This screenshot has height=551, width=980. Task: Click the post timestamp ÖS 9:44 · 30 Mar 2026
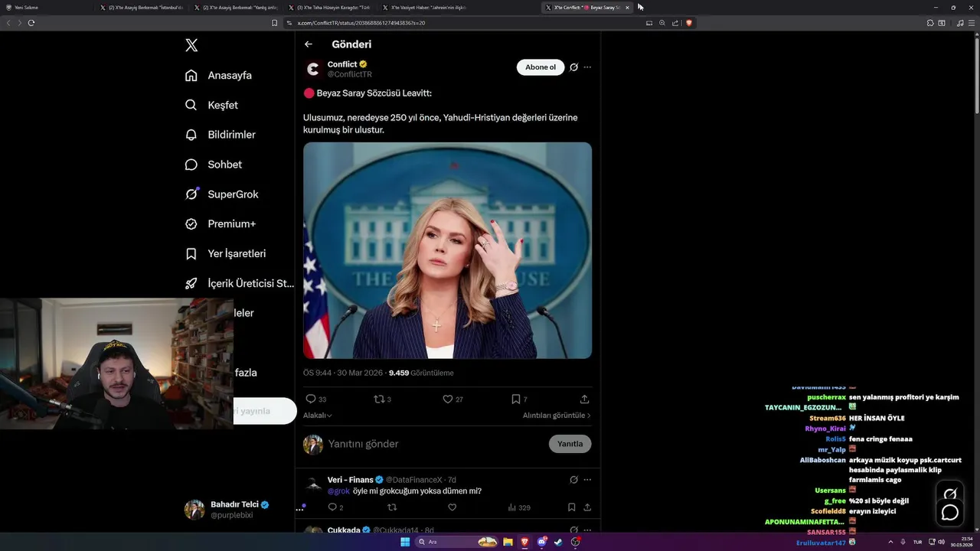[343, 373]
